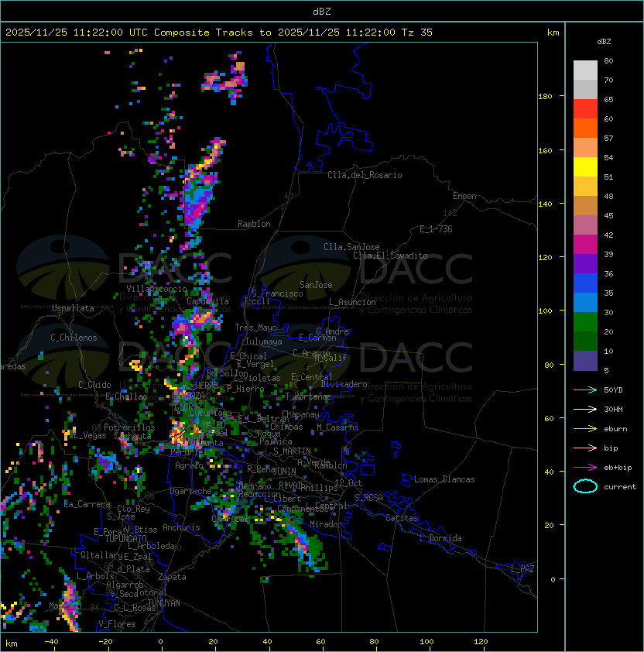
Task: Click the 160 km tick on vertical axis
Action: click(545, 150)
